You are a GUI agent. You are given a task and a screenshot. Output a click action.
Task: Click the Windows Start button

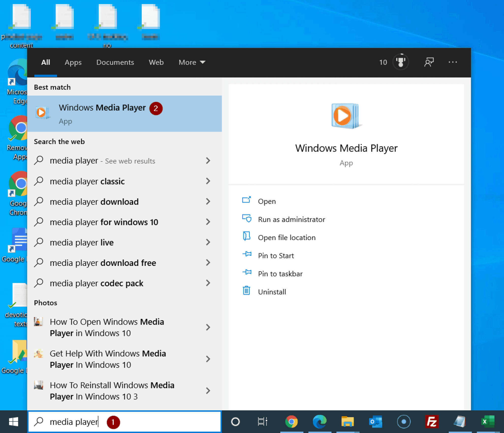(14, 422)
